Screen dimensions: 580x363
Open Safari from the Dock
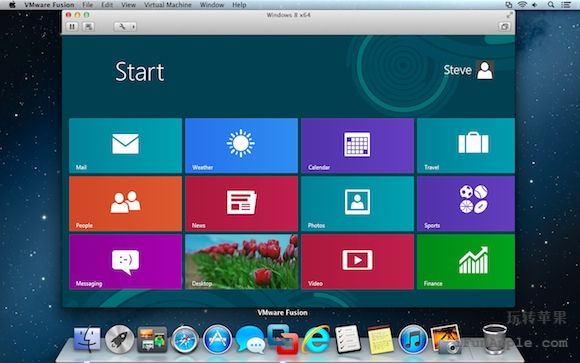[x=185, y=339]
